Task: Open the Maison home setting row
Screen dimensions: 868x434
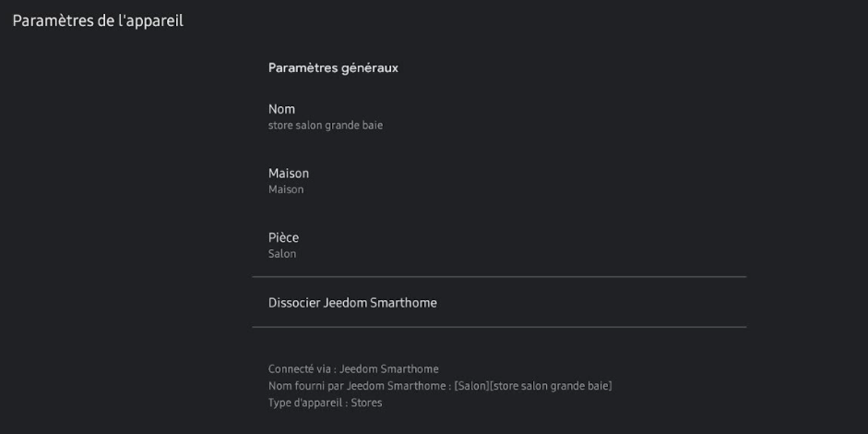Action: pos(498,180)
